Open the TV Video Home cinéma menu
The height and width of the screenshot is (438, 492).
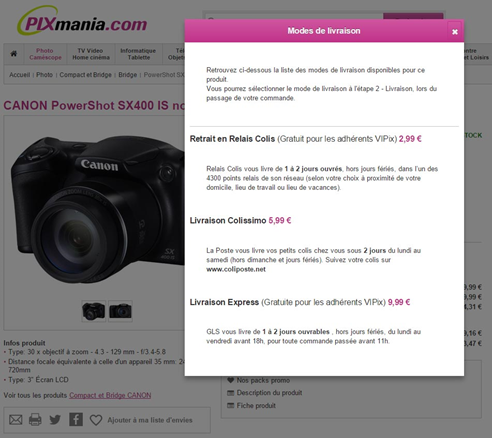pos(91,54)
